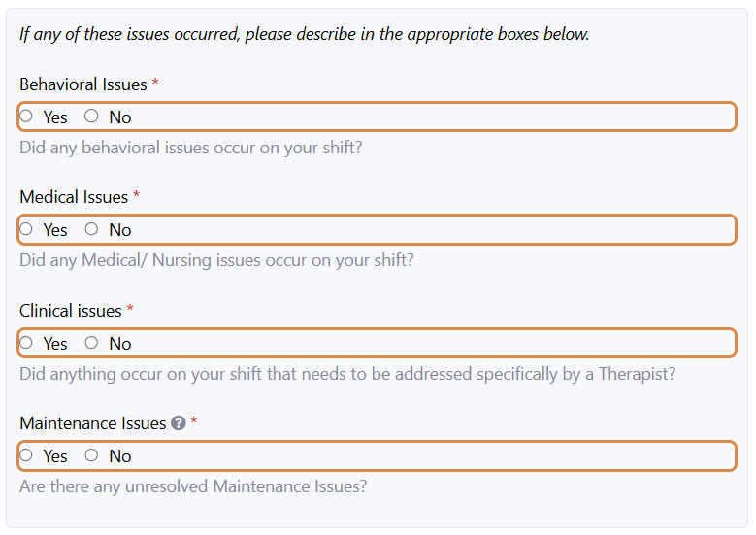Click the Behavioral Issues field label
The height and width of the screenshot is (535, 756).
[83, 84]
